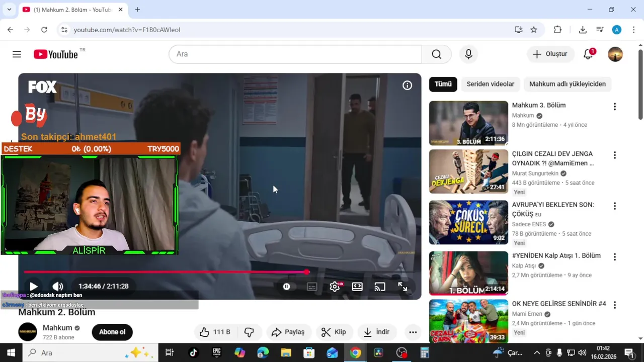The image size is (644, 362).
Task: Dislike the video
Action: point(249,332)
